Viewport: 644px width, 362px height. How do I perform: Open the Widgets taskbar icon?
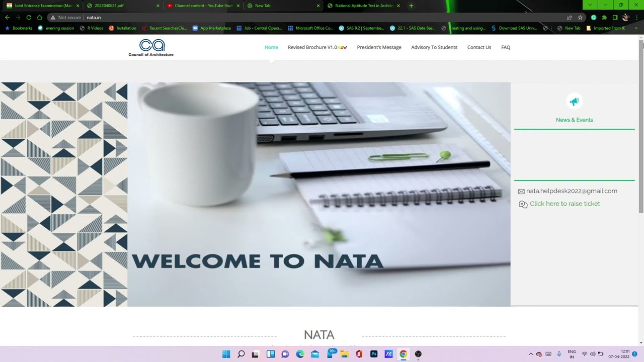click(x=270, y=354)
